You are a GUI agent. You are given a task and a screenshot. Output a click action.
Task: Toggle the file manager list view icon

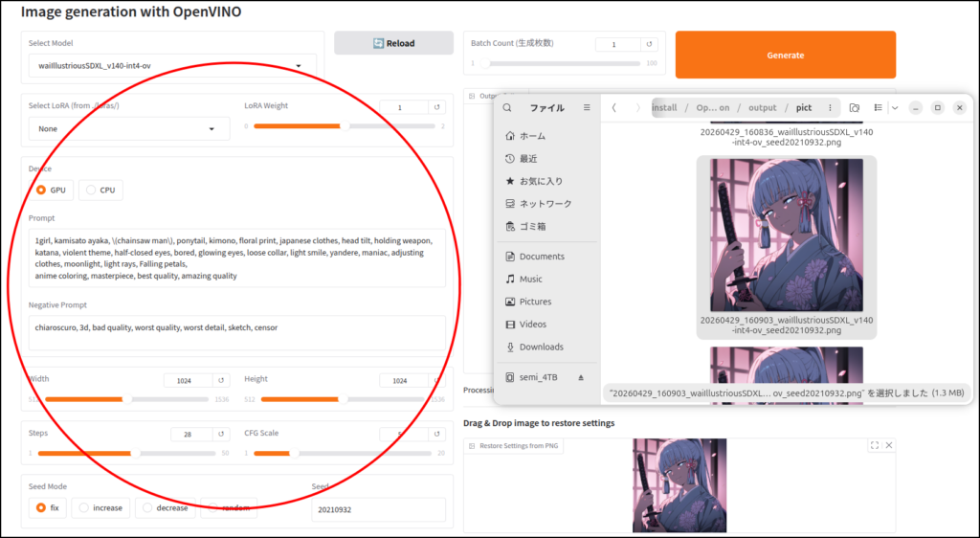point(878,108)
